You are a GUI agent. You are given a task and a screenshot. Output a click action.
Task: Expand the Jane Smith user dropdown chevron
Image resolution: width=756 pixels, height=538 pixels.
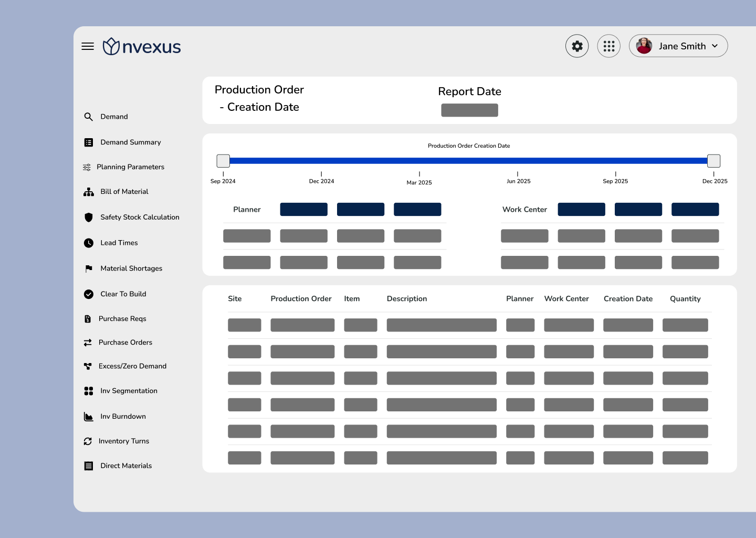click(715, 46)
